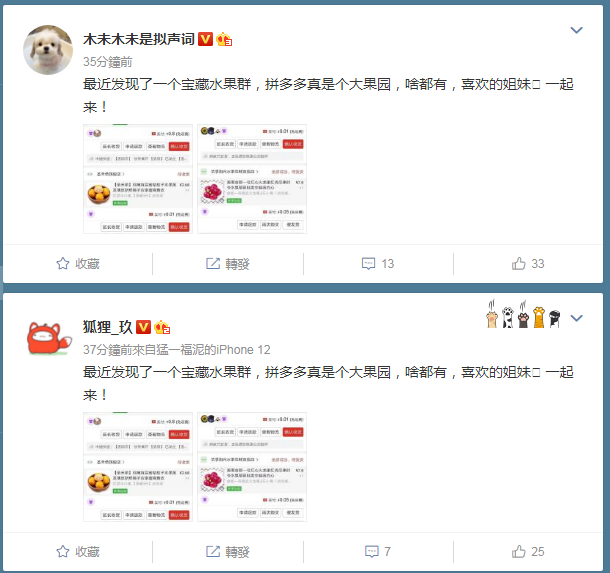
Task: Favorite the first post via 收藏
Action: pyautogui.click(x=78, y=264)
